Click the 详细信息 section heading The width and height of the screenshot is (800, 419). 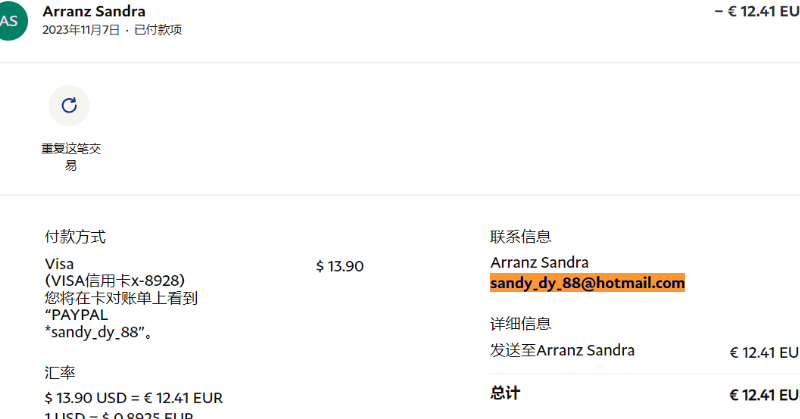pos(520,324)
